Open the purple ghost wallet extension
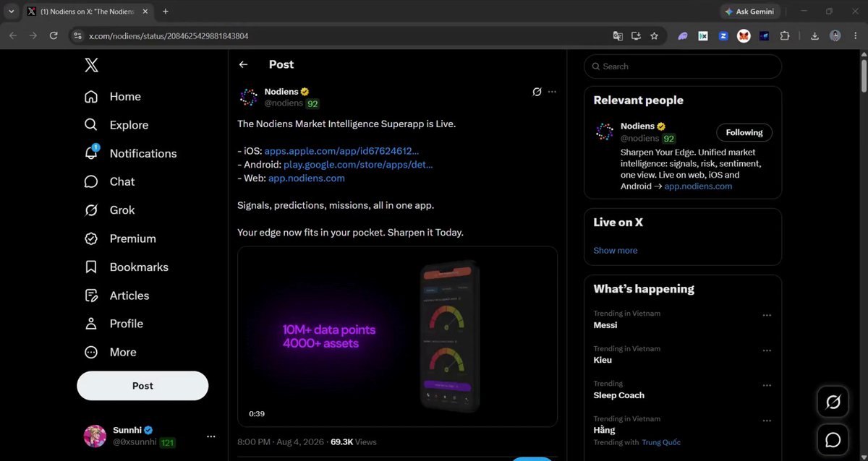This screenshot has width=868, height=461. pos(683,35)
